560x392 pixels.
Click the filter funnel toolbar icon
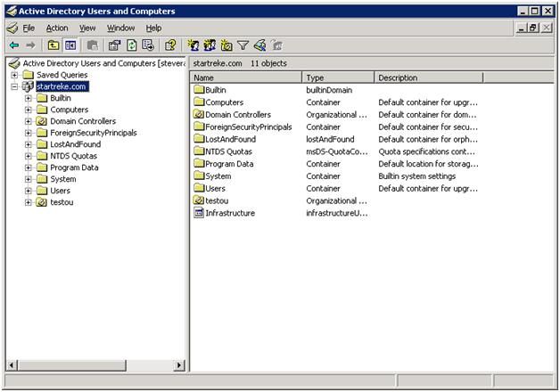point(243,45)
